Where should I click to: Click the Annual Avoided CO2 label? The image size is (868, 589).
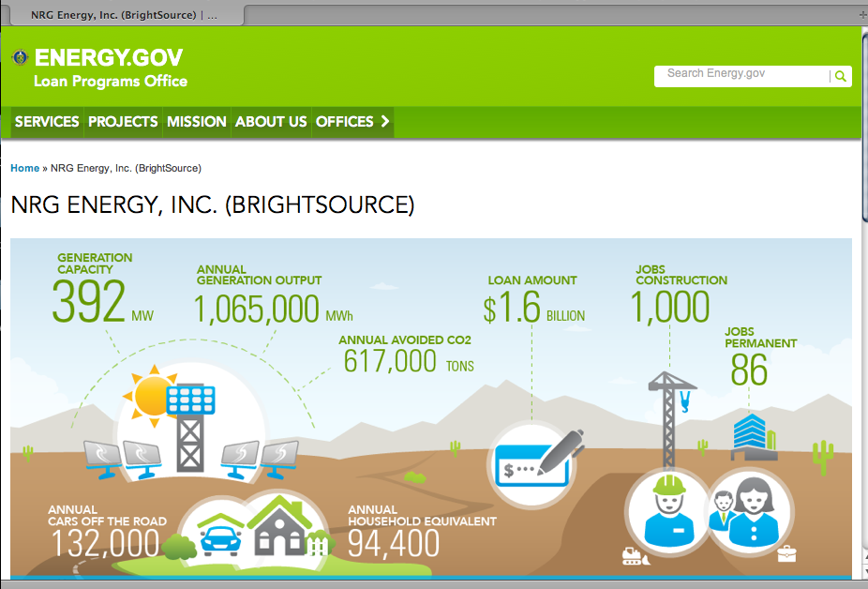coord(405,340)
